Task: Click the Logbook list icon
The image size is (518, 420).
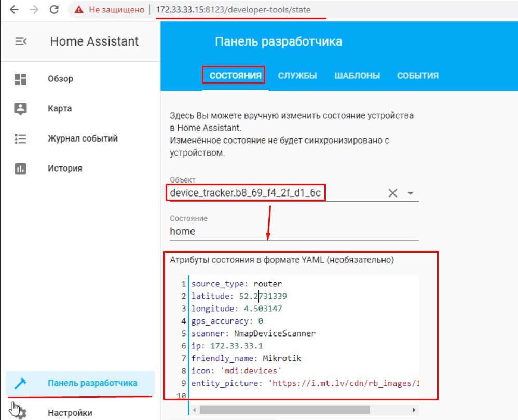Action: click(x=21, y=138)
